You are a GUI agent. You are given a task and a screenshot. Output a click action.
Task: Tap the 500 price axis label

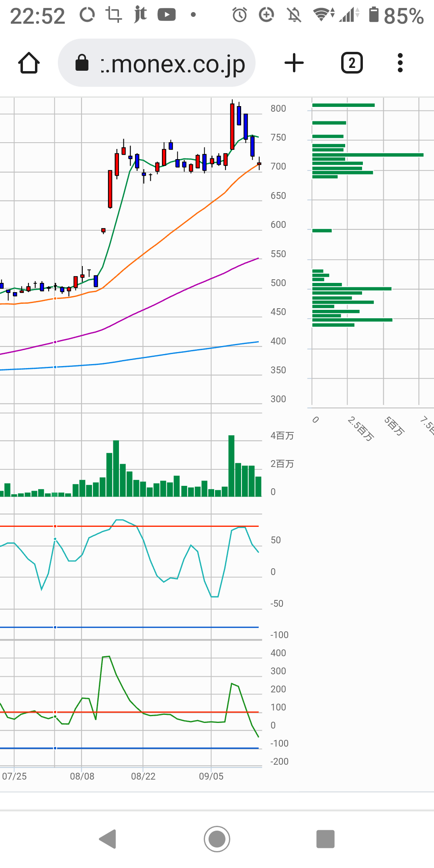click(278, 283)
